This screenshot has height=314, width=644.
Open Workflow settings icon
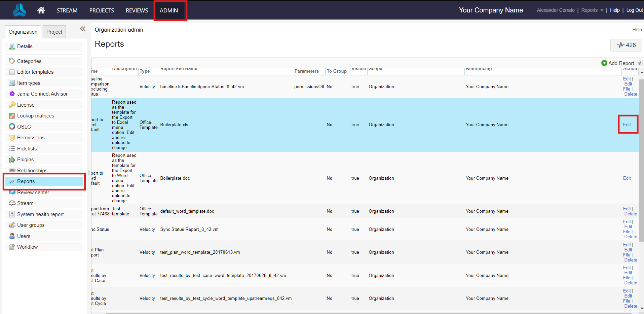[x=12, y=247]
